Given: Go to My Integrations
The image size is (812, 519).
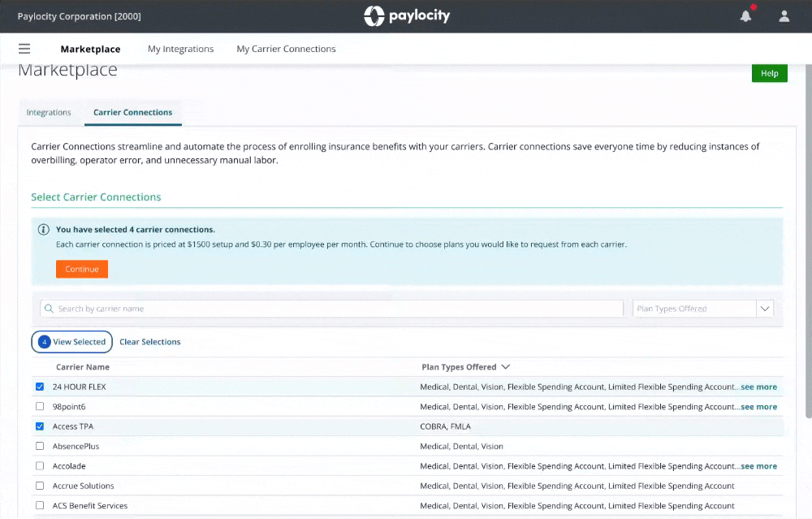Looking at the screenshot, I should pyautogui.click(x=181, y=49).
